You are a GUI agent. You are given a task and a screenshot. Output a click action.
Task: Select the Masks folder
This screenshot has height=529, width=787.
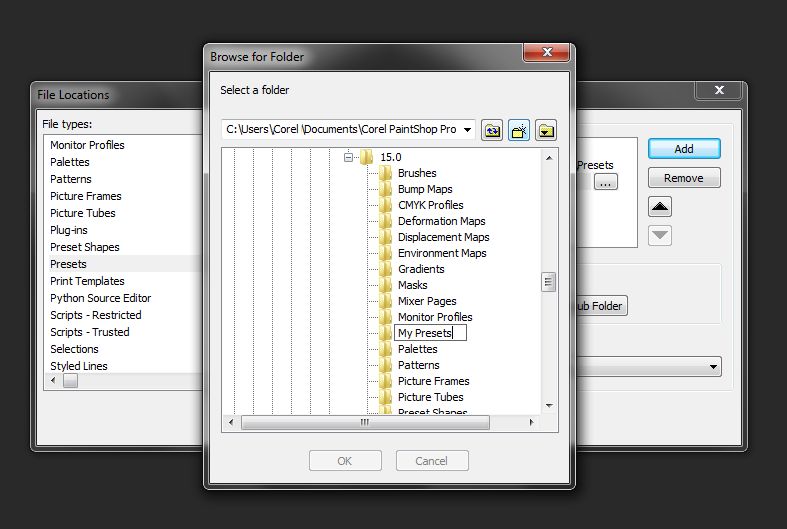coord(412,286)
